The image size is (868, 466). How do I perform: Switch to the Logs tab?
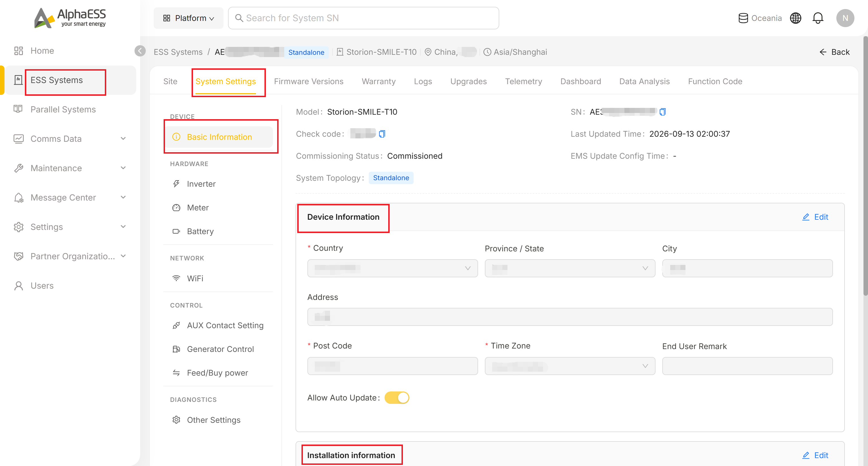(423, 82)
